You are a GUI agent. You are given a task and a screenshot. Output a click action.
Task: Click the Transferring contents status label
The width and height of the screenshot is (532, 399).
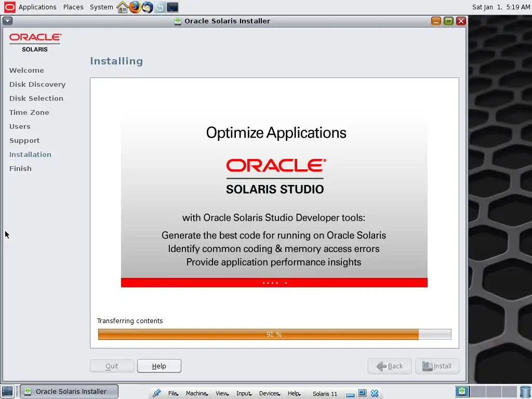click(x=130, y=321)
